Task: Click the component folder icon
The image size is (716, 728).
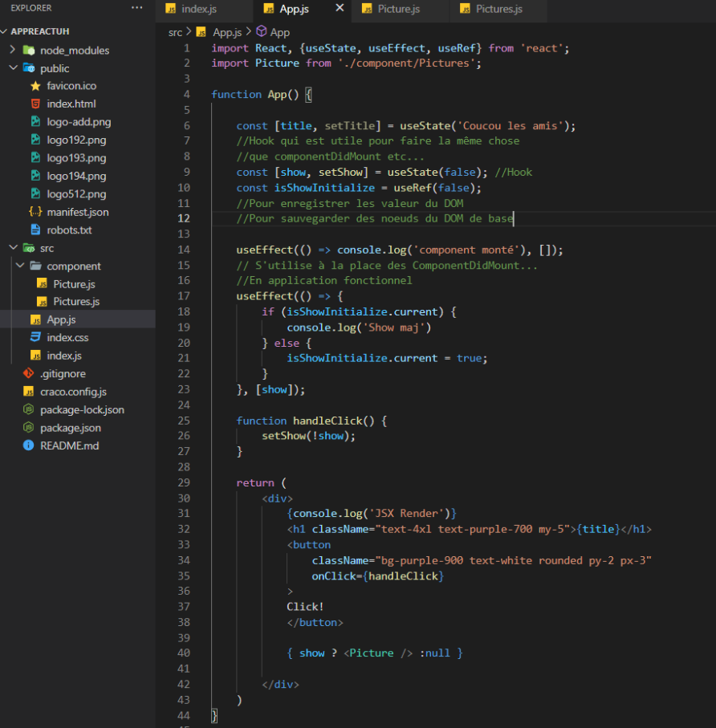Action: tap(36, 266)
